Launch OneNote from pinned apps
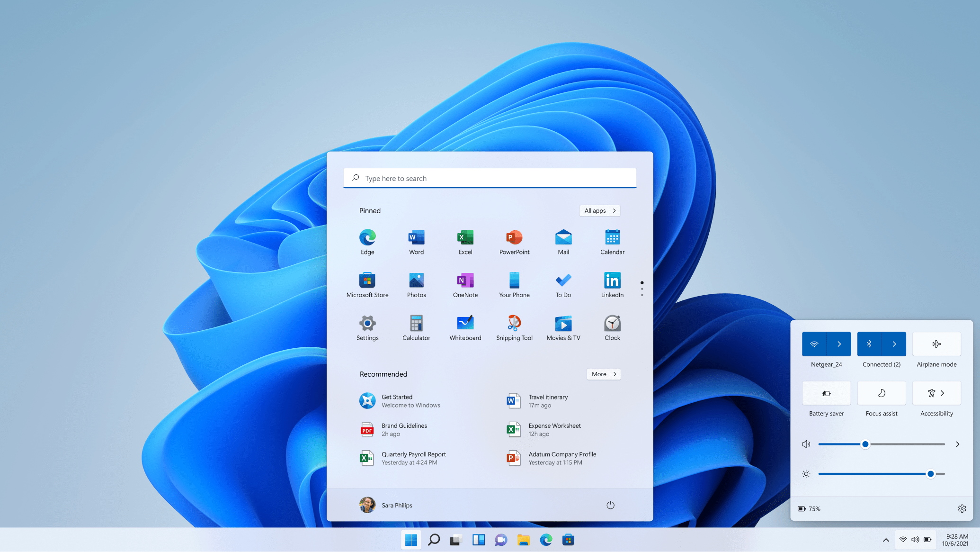This screenshot has height=552, width=980. click(x=465, y=284)
